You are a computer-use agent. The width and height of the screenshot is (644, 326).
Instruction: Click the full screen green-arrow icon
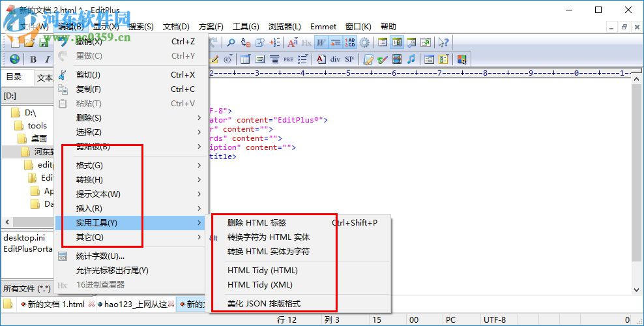coord(426,42)
